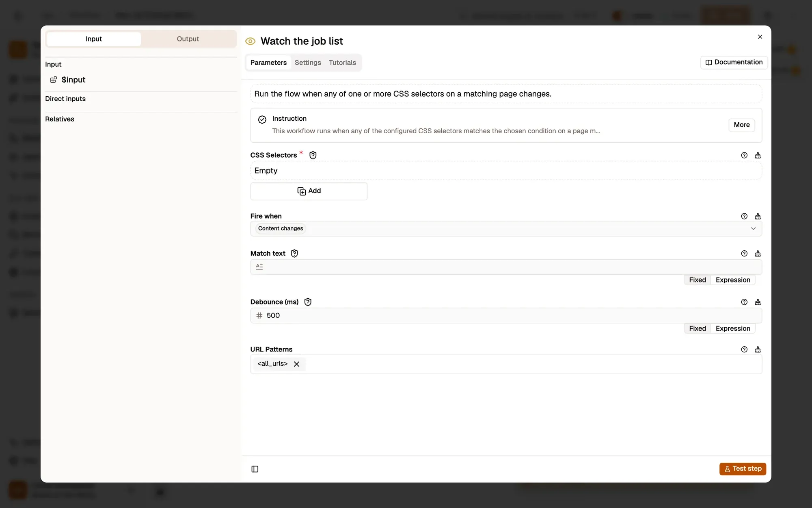Open help for URL Patterns
The height and width of the screenshot is (508, 812).
click(744, 350)
